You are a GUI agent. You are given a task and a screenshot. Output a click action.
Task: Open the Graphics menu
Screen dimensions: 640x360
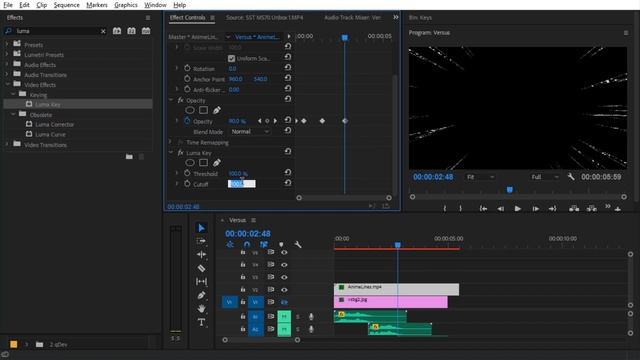point(126,5)
